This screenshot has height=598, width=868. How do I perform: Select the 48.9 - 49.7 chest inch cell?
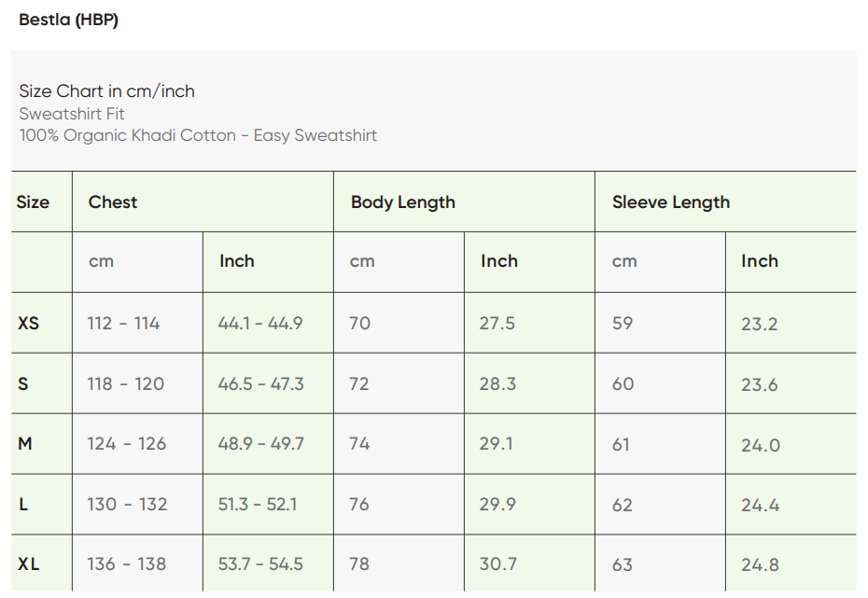tap(261, 444)
